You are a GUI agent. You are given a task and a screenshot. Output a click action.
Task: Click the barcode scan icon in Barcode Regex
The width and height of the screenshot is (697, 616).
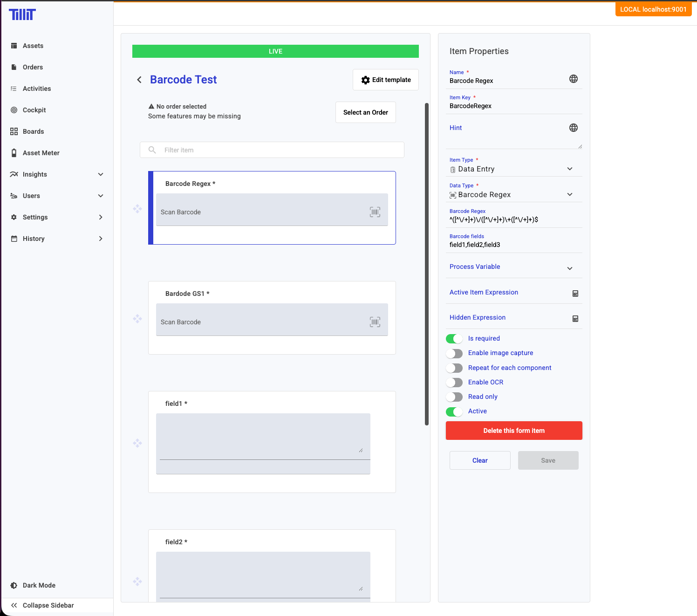[375, 212]
